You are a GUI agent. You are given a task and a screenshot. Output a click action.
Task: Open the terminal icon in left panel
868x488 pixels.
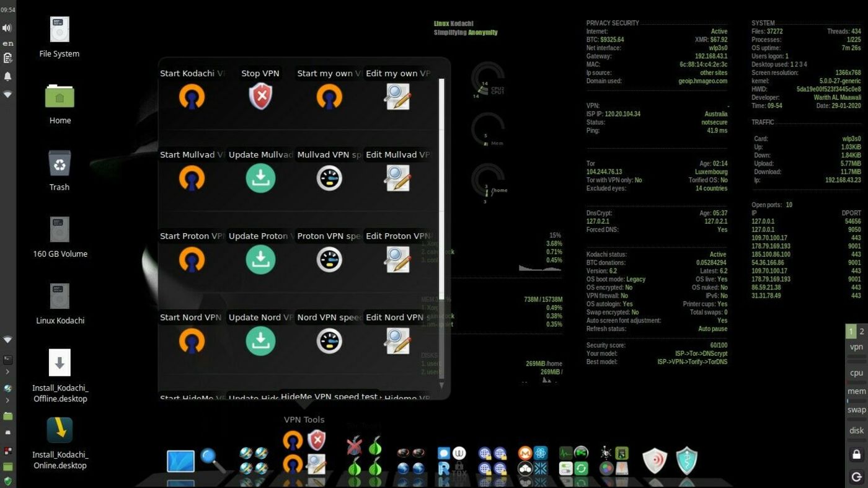[x=7, y=360]
